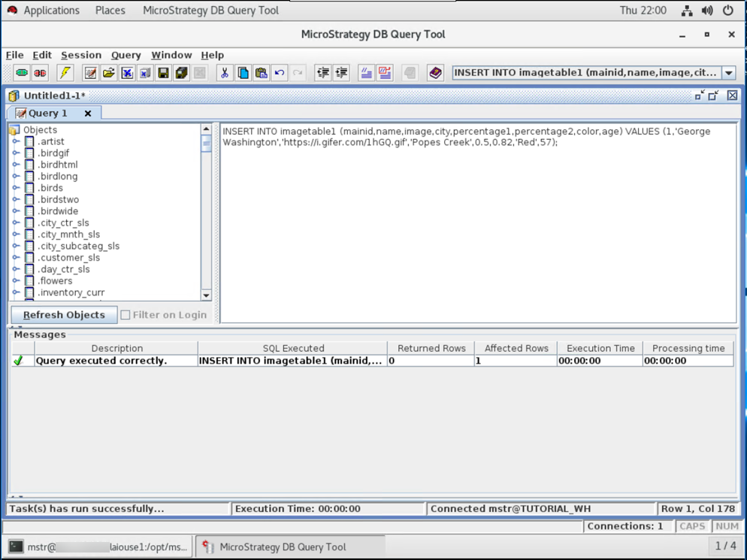Click the scissors cut icon
Viewport: 747px width, 560px height.
[224, 73]
